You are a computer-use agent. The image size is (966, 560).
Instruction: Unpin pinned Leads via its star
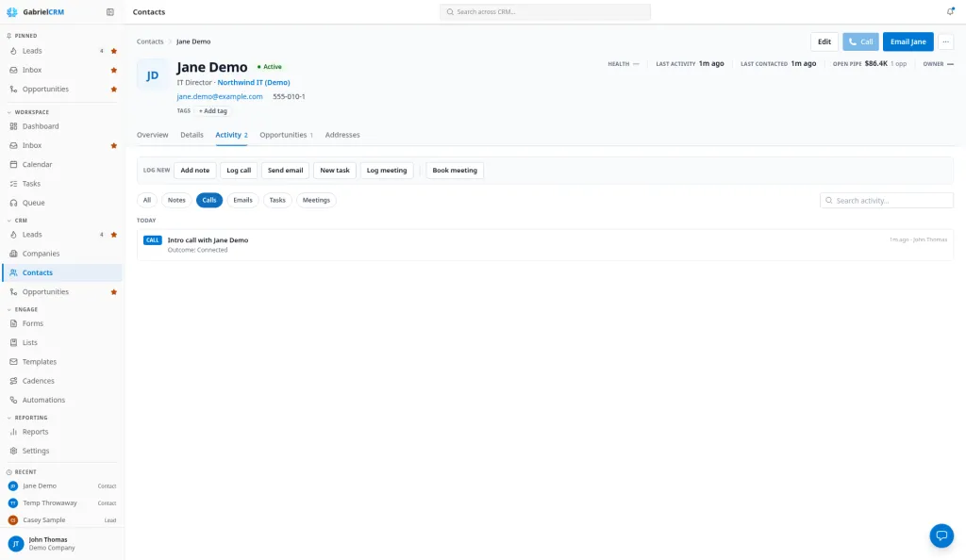coord(114,51)
